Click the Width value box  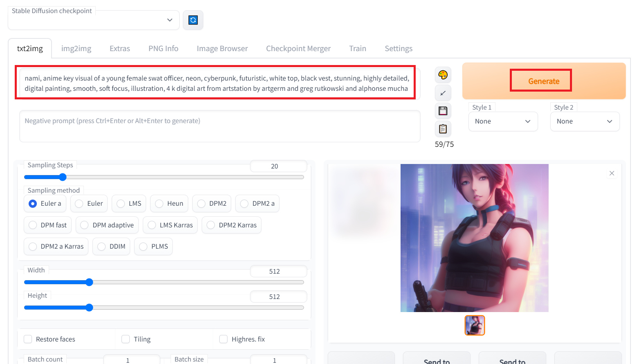[278, 271]
